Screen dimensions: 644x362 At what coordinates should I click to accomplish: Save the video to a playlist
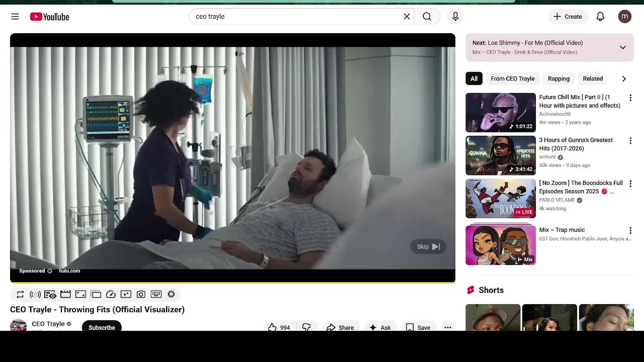[418, 327]
